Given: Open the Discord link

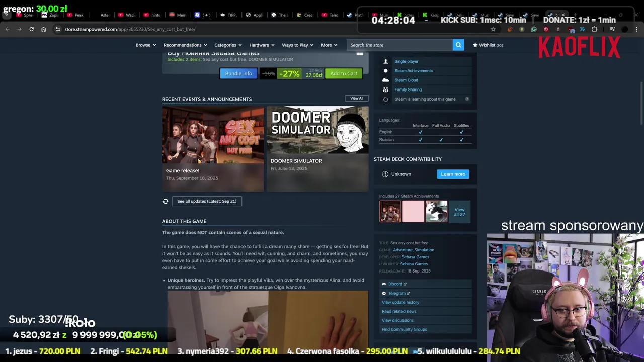Looking at the screenshot, I should click(x=397, y=284).
